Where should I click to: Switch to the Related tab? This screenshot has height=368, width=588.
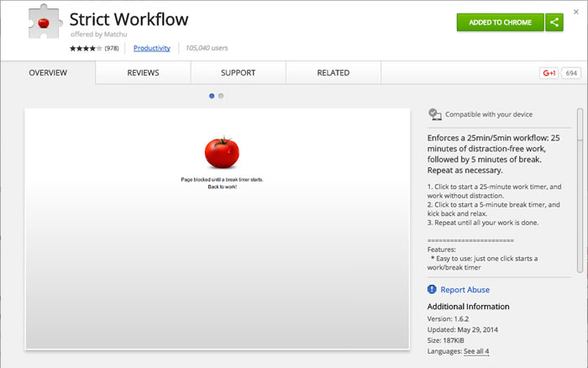click(333, 73)
